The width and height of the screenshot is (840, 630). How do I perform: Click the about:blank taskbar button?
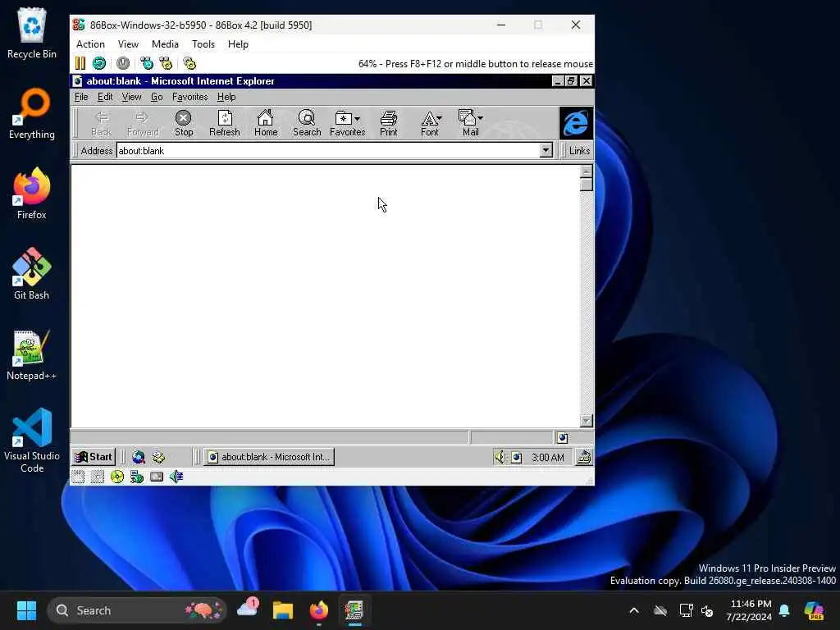[269, 457]
